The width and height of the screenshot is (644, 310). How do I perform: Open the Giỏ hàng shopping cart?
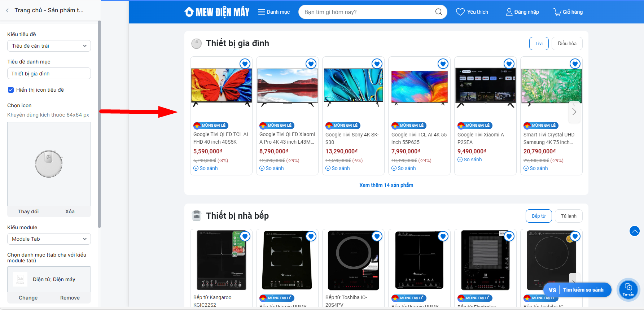point(568,12)
